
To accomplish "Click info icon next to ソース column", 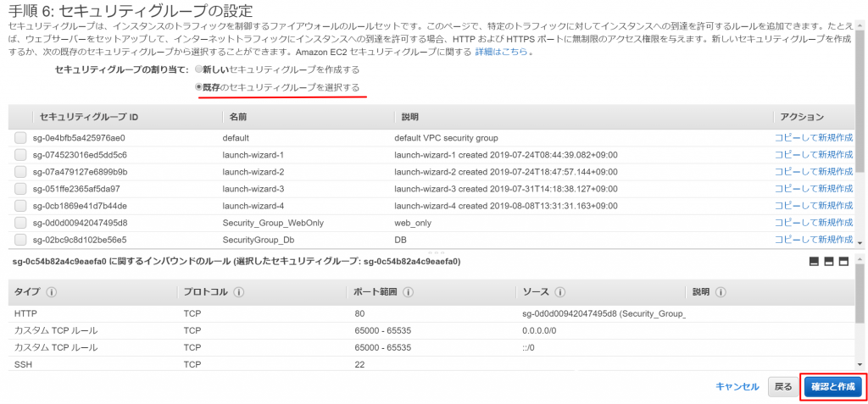I will tap(559, 292).
